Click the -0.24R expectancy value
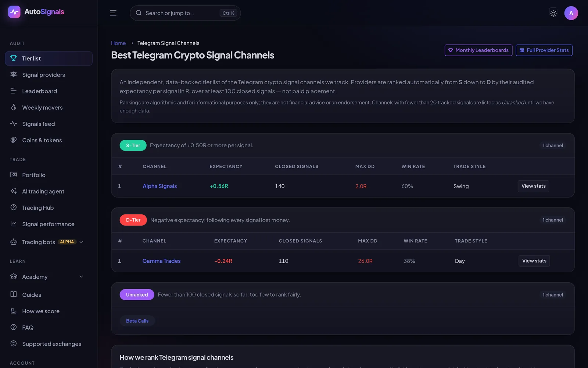 (223, 261)
